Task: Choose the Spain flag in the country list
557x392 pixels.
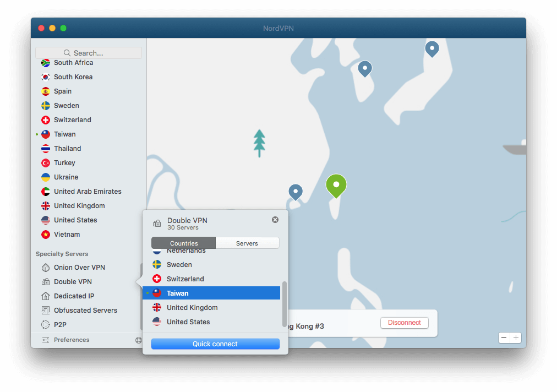Action: (x=46, y=91)
